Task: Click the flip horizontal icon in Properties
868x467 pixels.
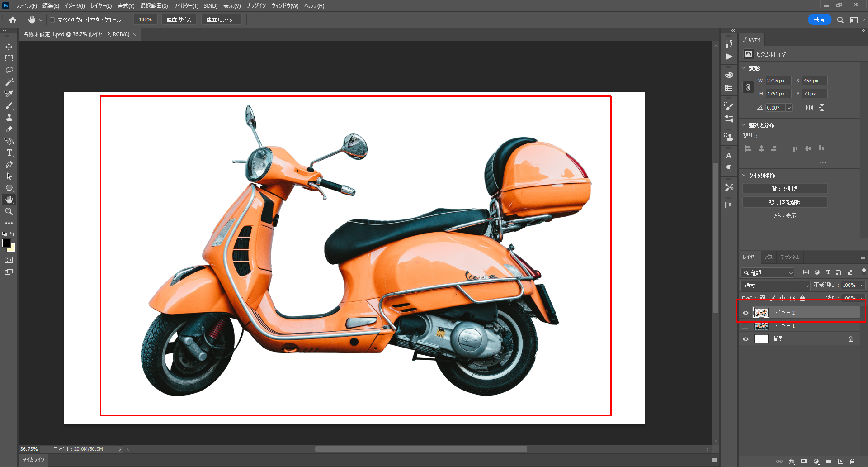Action: pos(809,108)
